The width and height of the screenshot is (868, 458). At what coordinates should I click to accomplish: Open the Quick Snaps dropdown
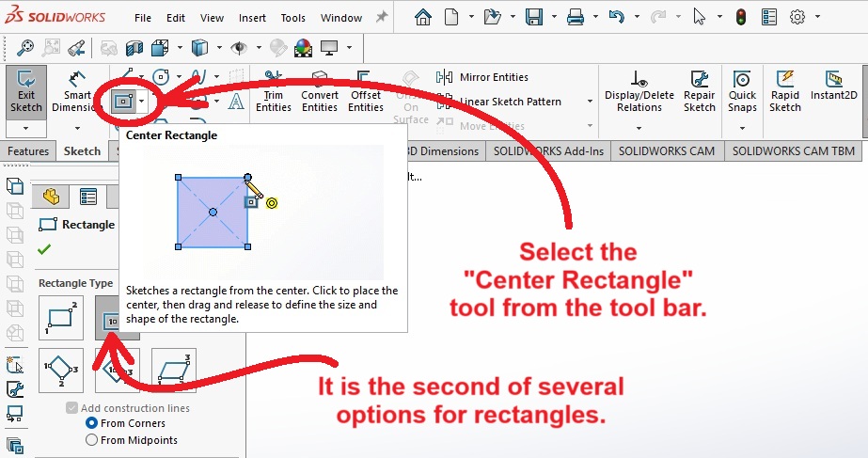point(742,128)
